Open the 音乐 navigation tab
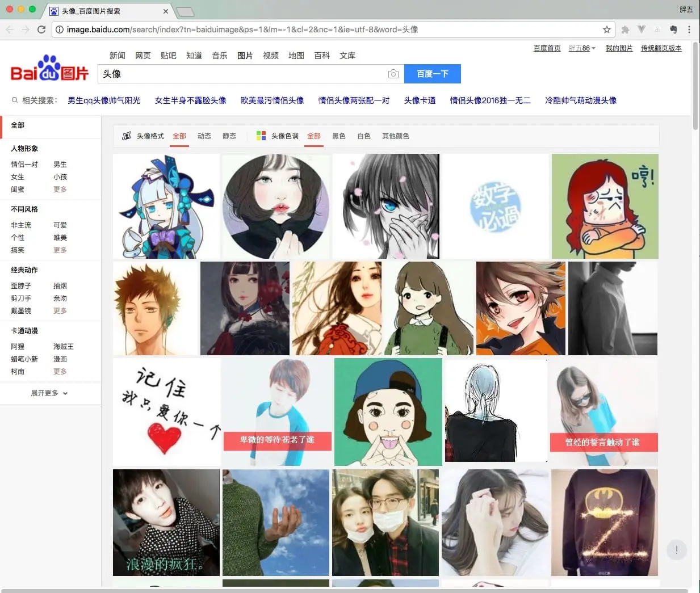This screenshot has width=700, height=593. (220, 56)
